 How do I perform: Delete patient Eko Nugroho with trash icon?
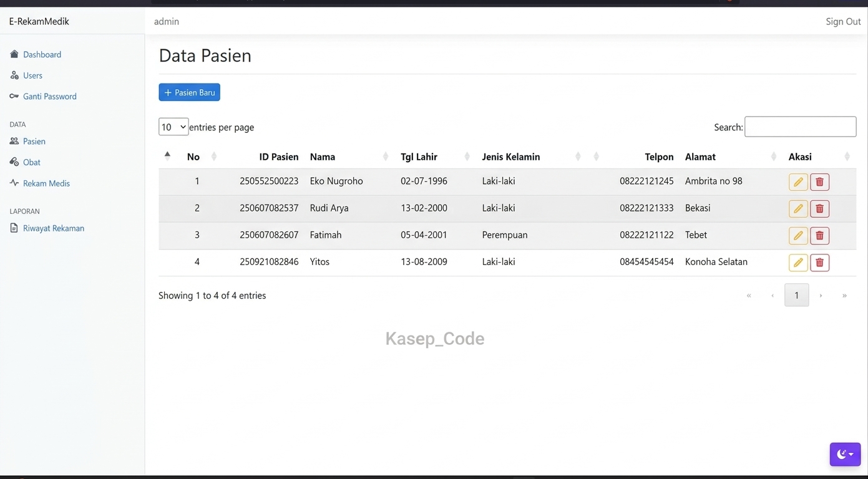pyautogui.click(x=819, y=181)
